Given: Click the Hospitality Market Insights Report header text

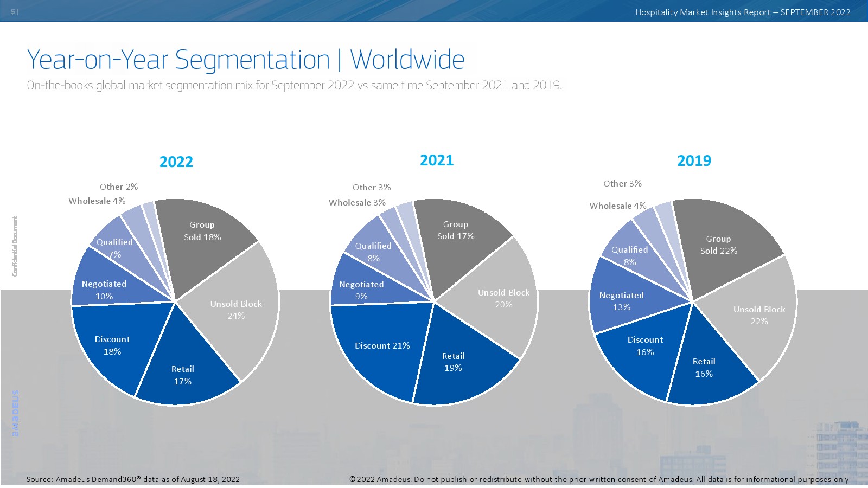Looking at the screenshot, I should [743, 12].
